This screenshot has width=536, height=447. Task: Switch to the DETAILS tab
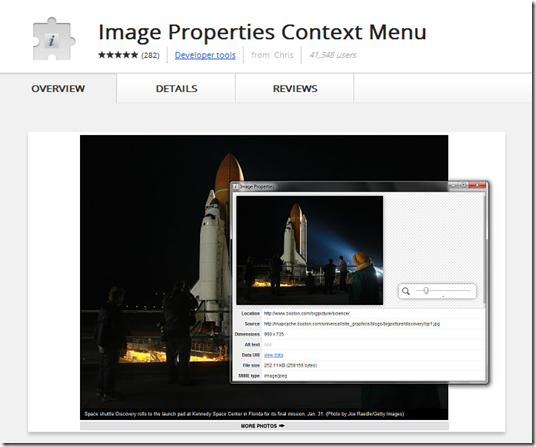pyautogui.click(x=176, y=89)
